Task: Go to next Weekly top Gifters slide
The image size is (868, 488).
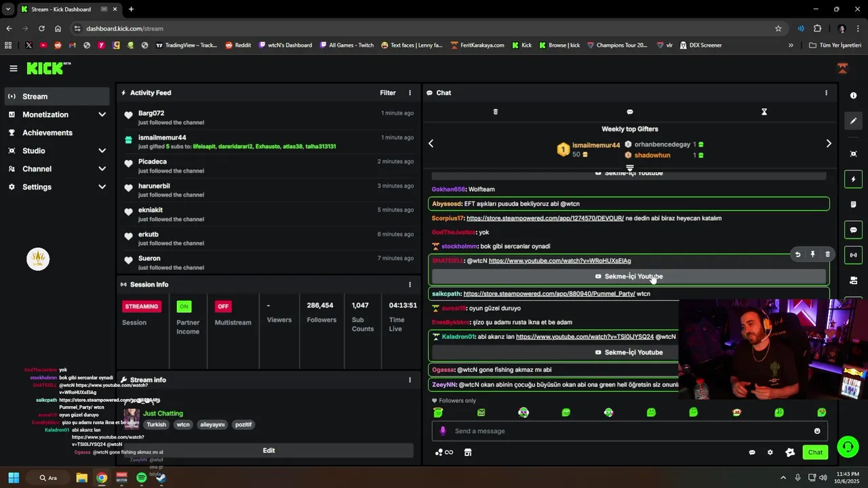Action: [x=829, y=144]
